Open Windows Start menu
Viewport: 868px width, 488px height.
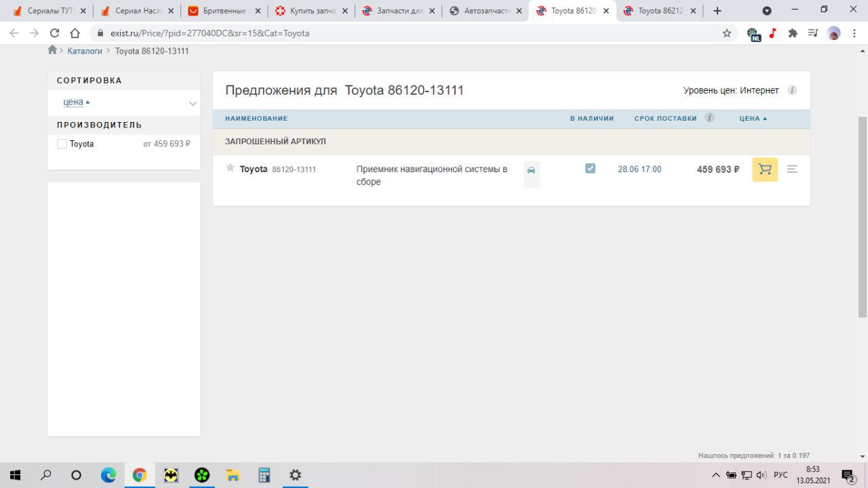pos(15,475)
